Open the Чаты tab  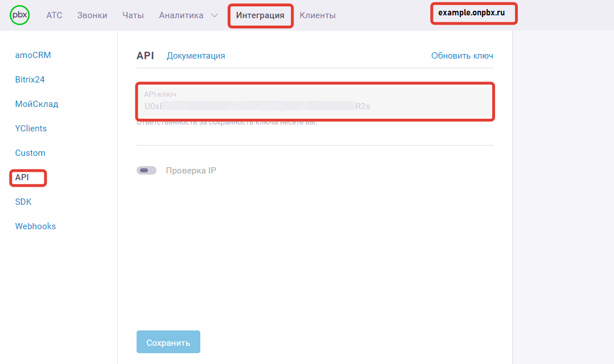(x=133, y=15)
